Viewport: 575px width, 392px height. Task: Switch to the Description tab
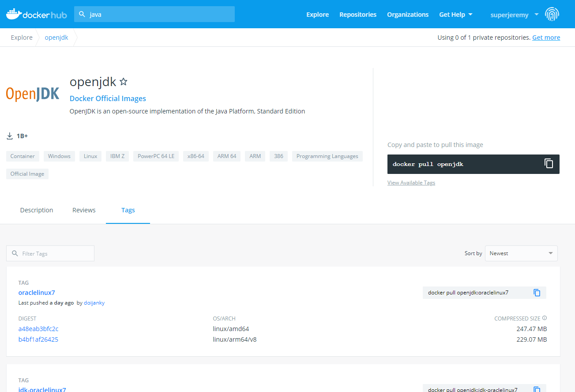pyautogui.click(x=37, y=210)
